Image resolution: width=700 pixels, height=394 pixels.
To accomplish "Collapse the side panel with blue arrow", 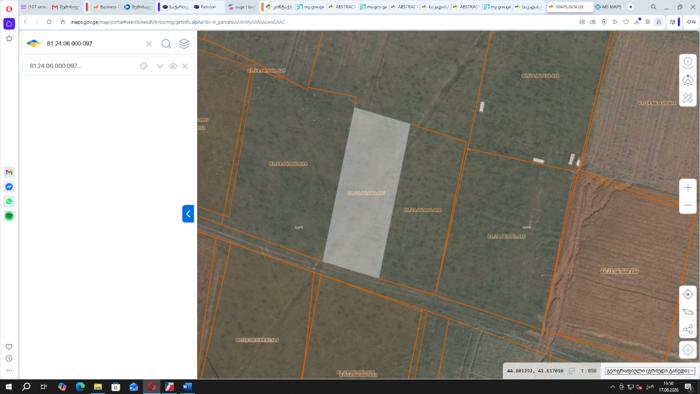I will [188, 214].
